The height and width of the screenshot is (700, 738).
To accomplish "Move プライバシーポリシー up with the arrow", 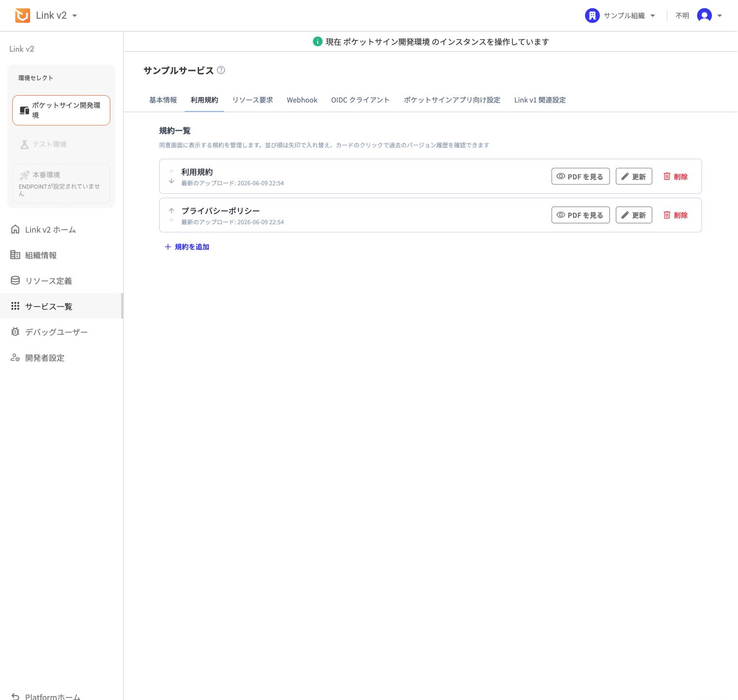I will pos(171,210).
